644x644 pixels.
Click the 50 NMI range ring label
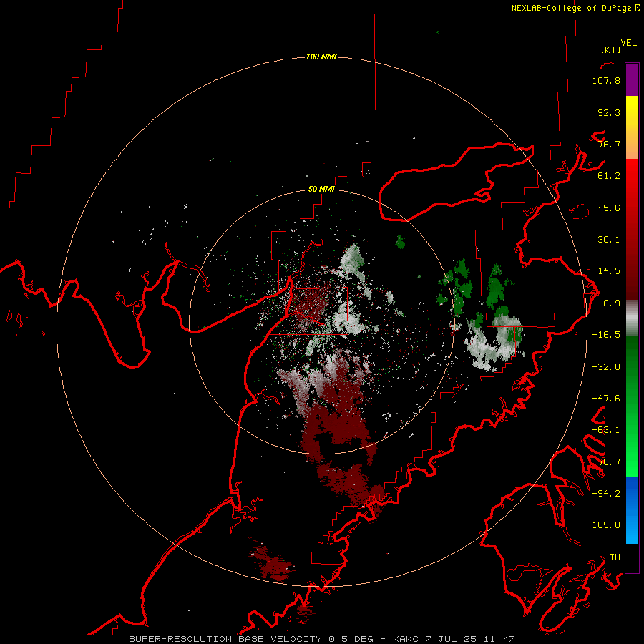coord(321,189)
